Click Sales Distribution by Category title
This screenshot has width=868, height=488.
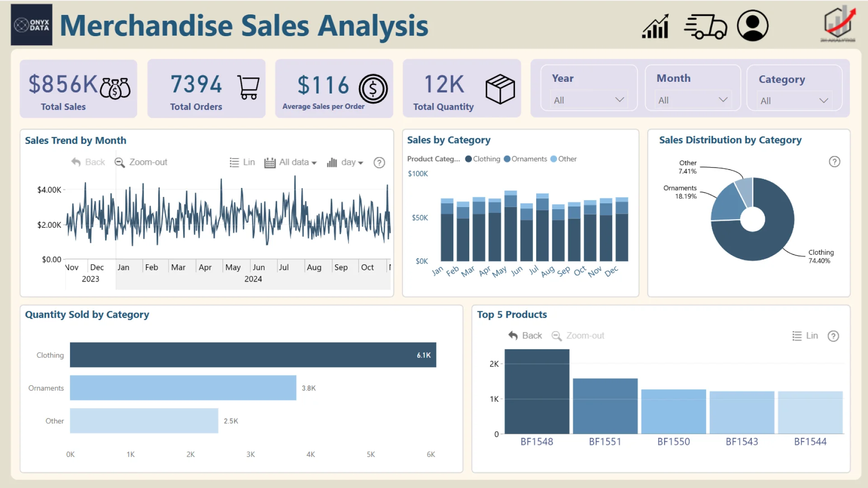coord(730,140)
